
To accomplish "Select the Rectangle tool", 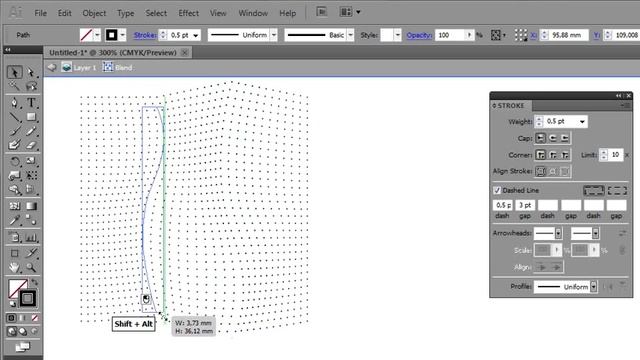I will [x=31, y=117].
